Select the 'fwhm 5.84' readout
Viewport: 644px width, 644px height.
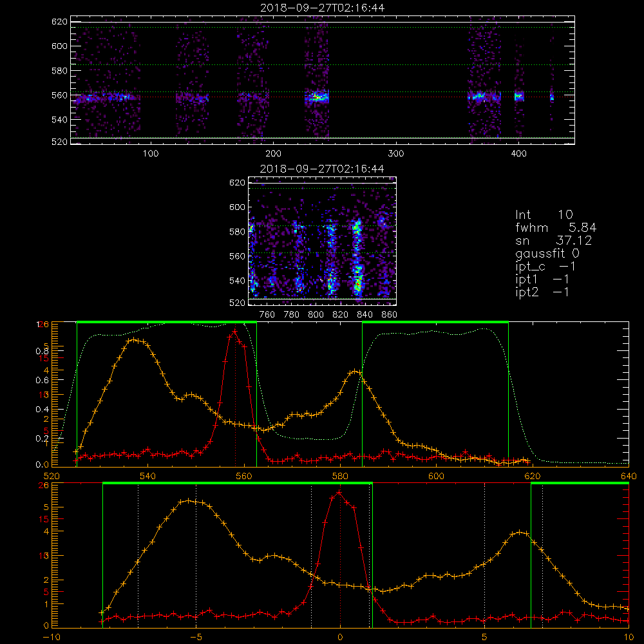point(556,227)
